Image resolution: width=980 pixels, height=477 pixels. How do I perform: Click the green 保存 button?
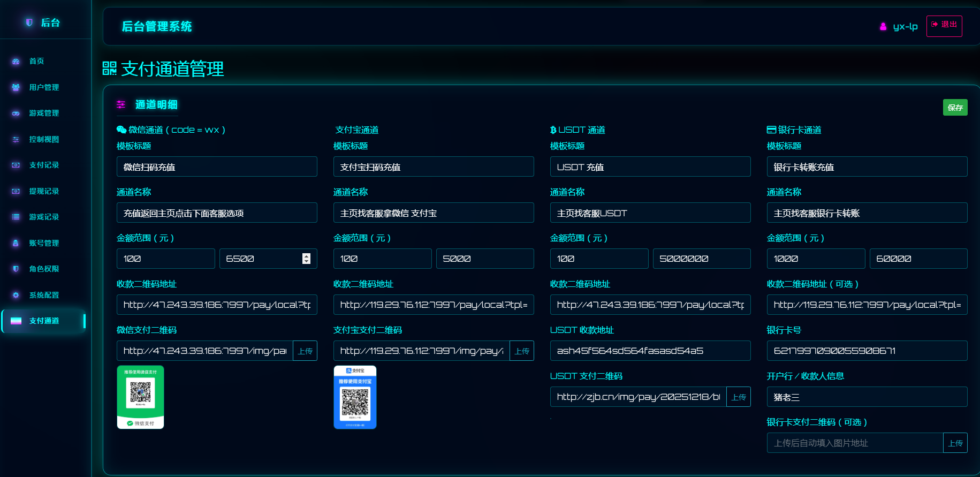955,108
